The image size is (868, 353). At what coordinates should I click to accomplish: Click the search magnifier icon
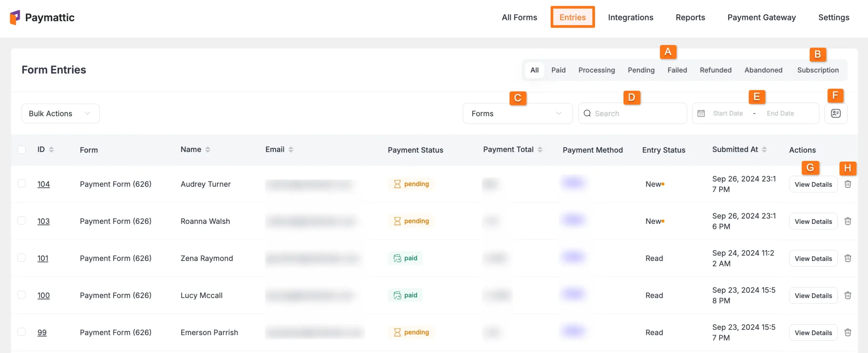point(587,113)
